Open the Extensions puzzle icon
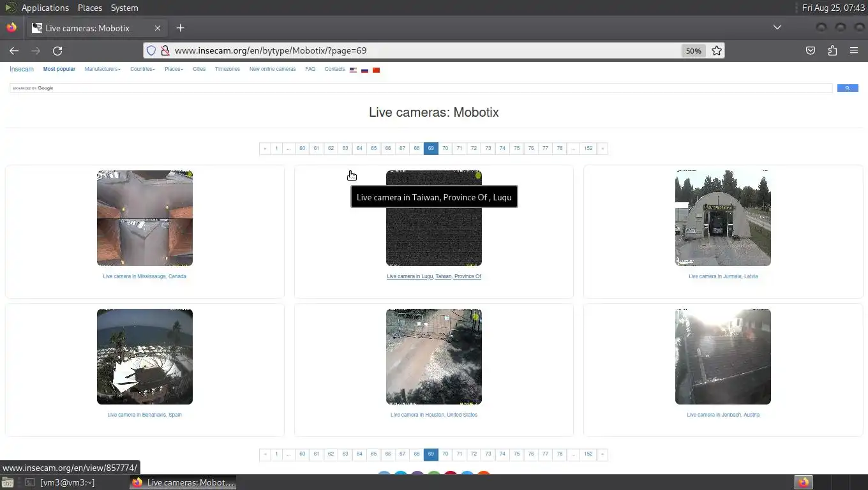Image resolution: width=868 pixels, height=490 pixels. point(832,50)
